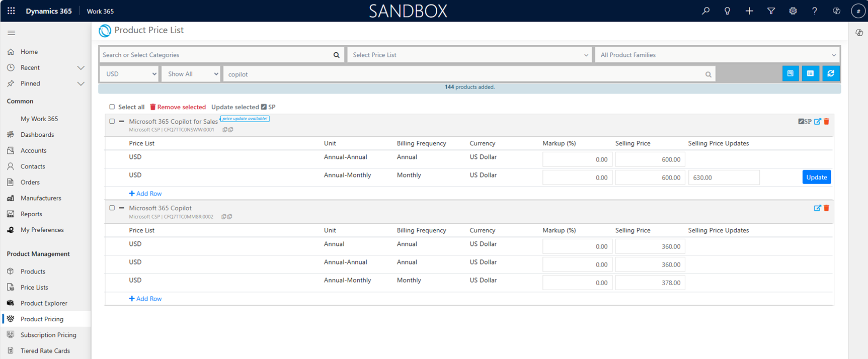
Task: Open Tiered Rate Cards in the sidebar
Action: pos(45,351)
